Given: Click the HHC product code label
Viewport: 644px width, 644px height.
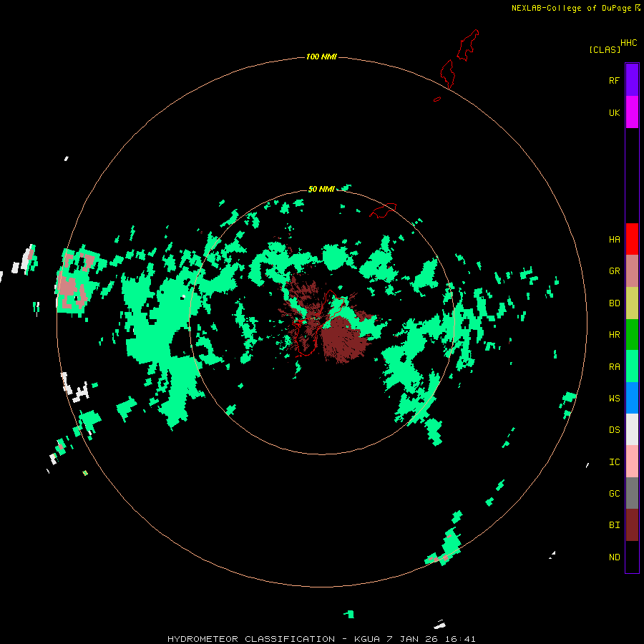Looking at the screenshot, I should pos(628,43).
